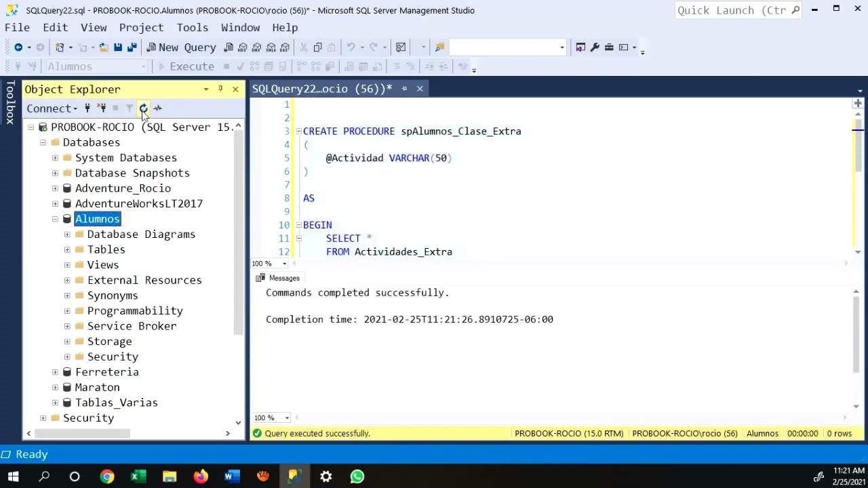Click the Database Engine Query icon

[x=229, y=47]
